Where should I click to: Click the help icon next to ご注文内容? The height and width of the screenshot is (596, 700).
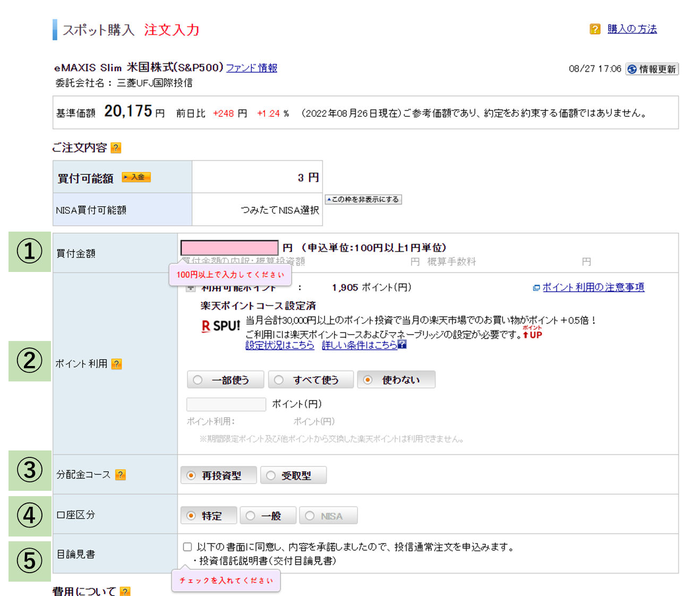[x=116, y=148]
